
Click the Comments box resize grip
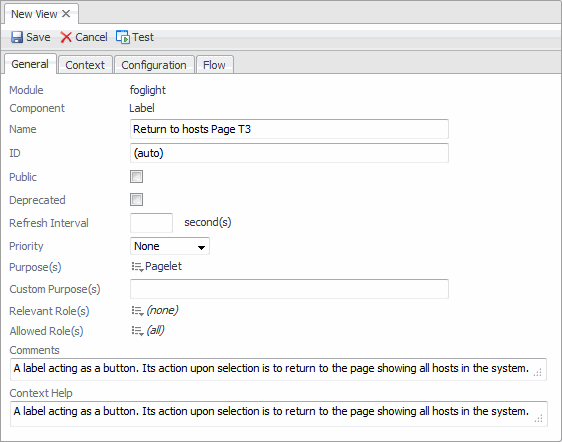pyautogui.click(x=538, y=373)
